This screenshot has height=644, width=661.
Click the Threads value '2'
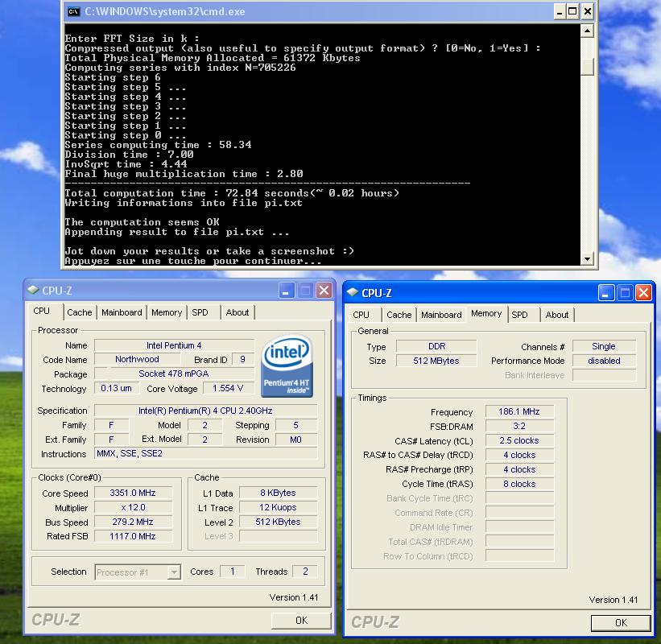305,572
